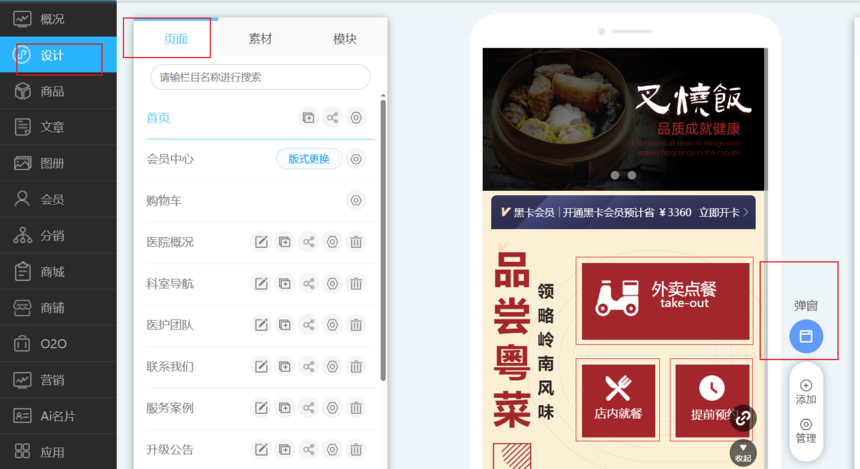Screen dimensions: 860x469
Task: Open 商城 mall in the sidebar
Action: pos(58,272)
